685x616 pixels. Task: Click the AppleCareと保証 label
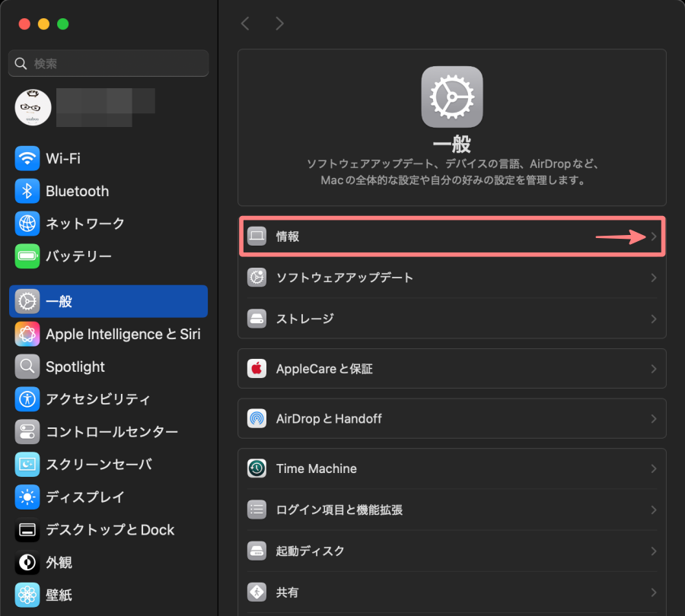(x=324, y=369)
